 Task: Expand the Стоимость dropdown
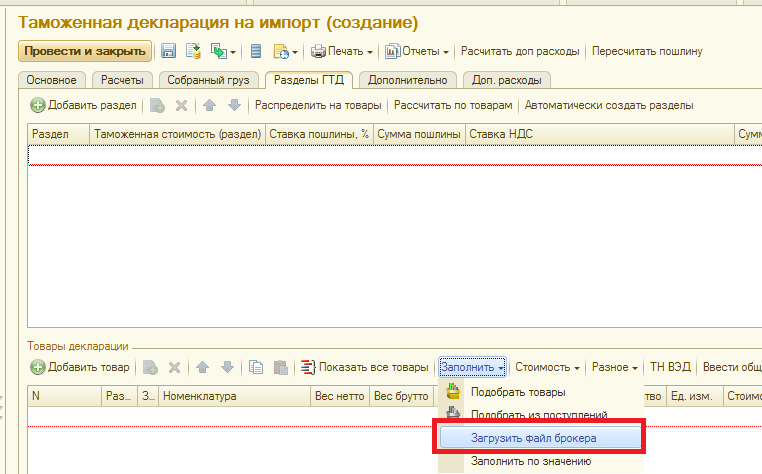coord(548,367)
